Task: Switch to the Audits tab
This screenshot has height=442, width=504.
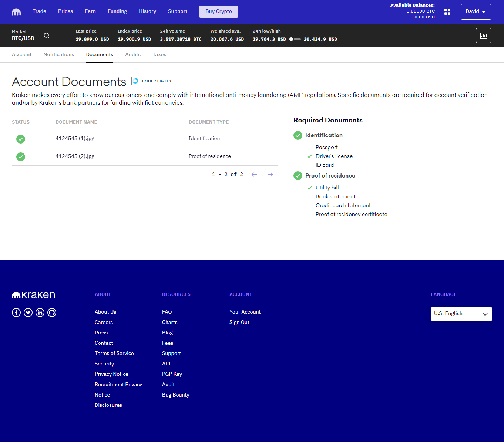Action: 133,55
